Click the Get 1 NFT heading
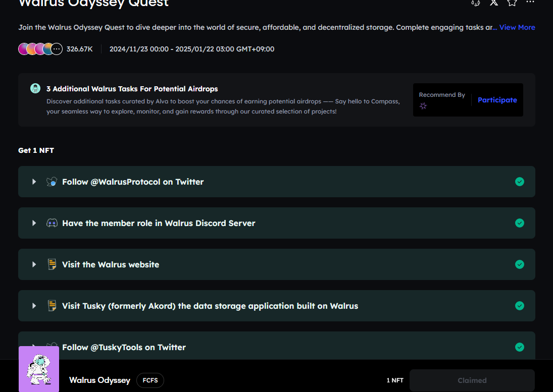553x392 pixels. click(x=36, y=150)
